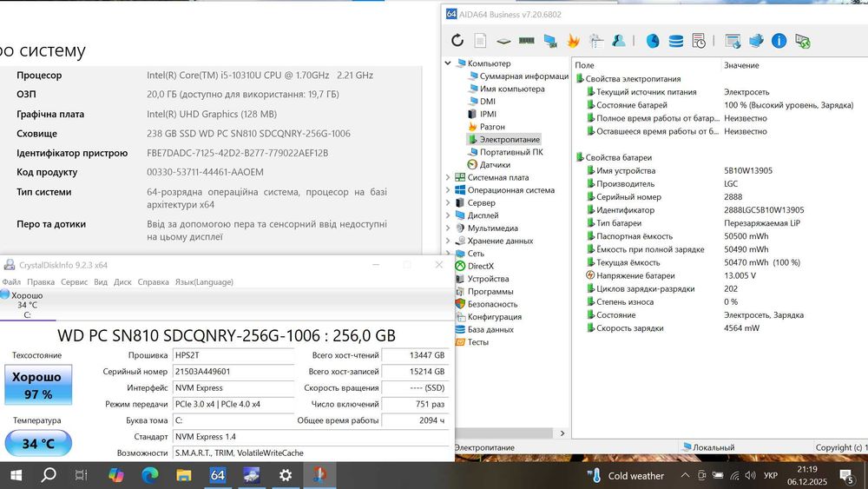Click the Хорошо 97 % health button
The image size is (868, 489).
pyautogui.click(x=38, y=385)
